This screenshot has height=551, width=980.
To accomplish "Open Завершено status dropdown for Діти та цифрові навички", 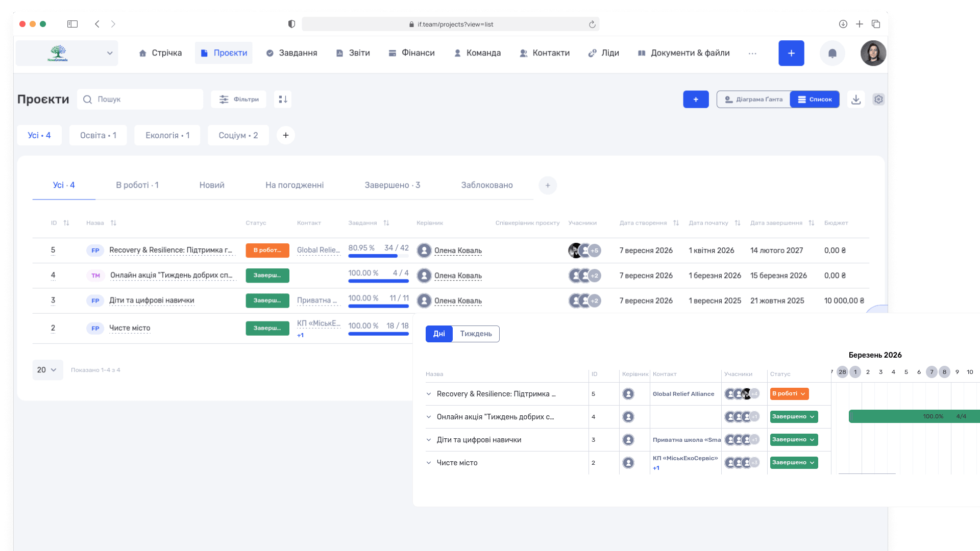I will pyautogui.click(x=794, y=440).
